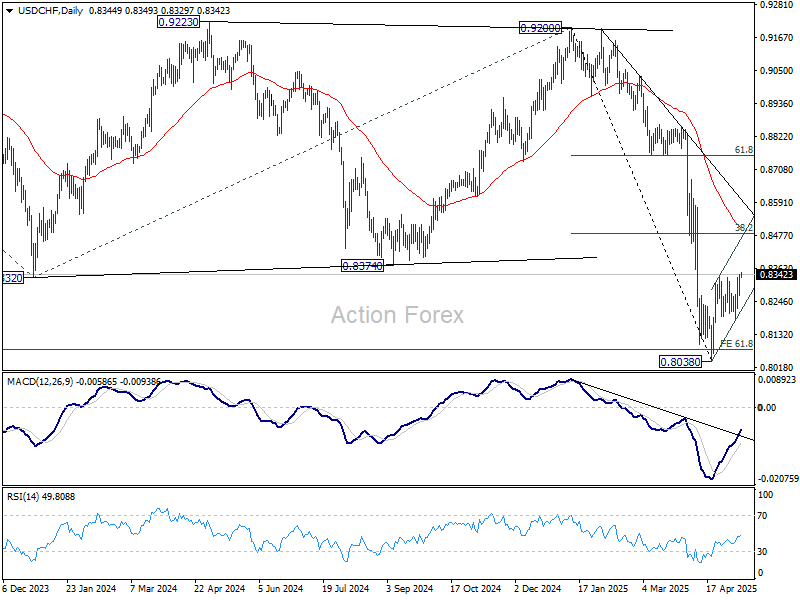
Task: Select the FE 61.8 projection label
Action: (736, 344)
